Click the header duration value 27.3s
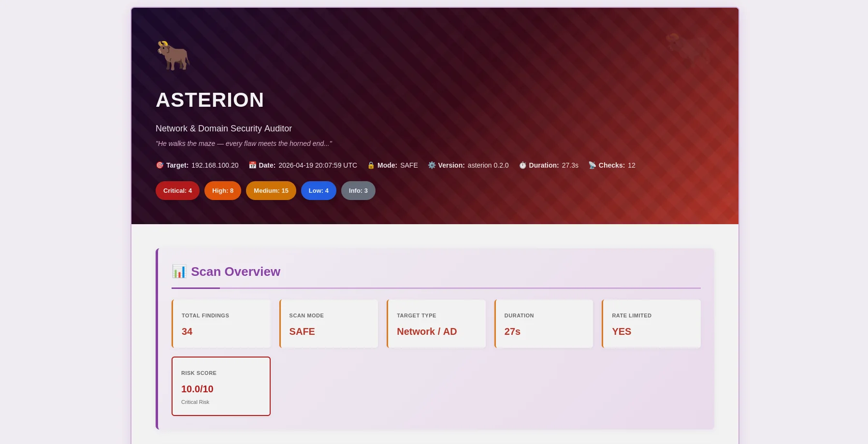The image size is (868, 444). (x=570, y=165)
